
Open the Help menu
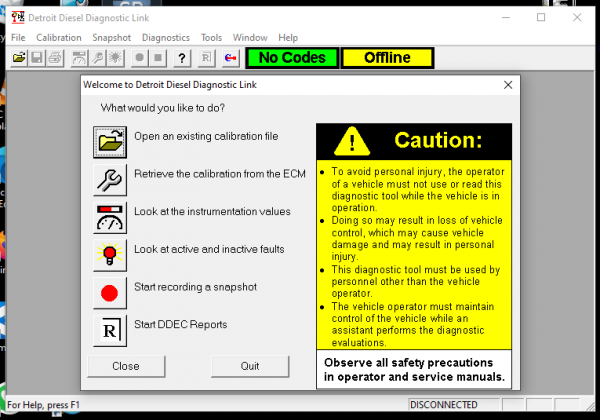coord(288,37)
